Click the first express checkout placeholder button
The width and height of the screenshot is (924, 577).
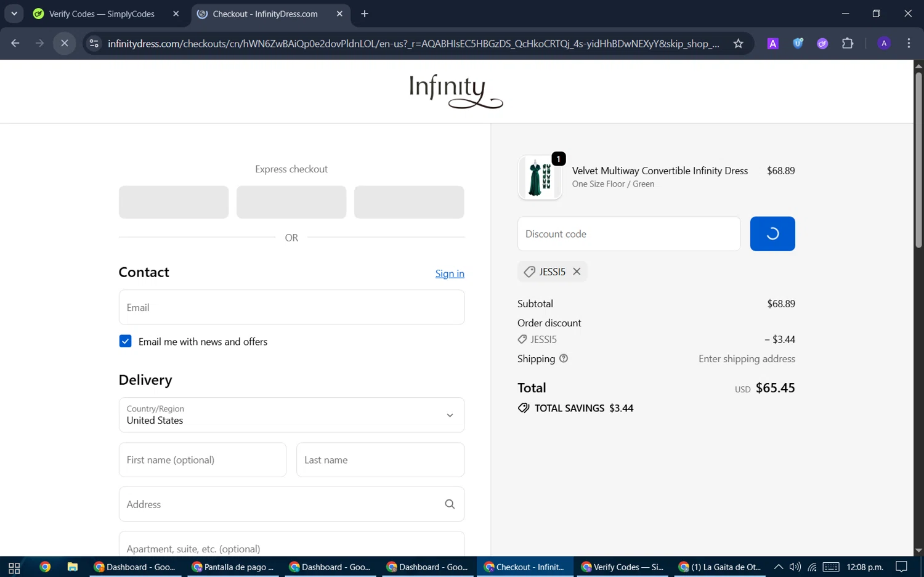pyautogui.click(x=174, y=202)
